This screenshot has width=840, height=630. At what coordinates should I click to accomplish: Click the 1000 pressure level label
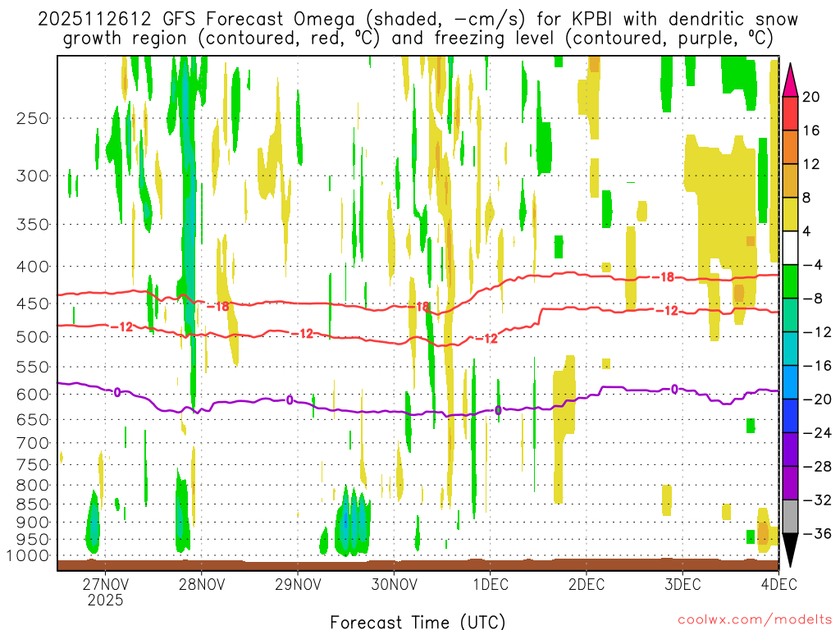(x=29, y=556)
